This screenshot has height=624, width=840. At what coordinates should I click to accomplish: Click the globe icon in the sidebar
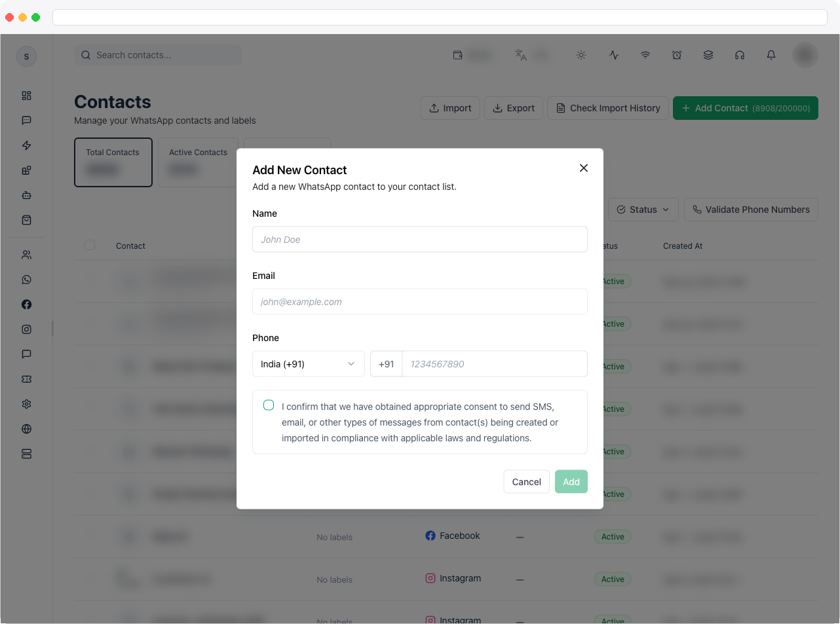pyautogui.click(x=26, y=429)
